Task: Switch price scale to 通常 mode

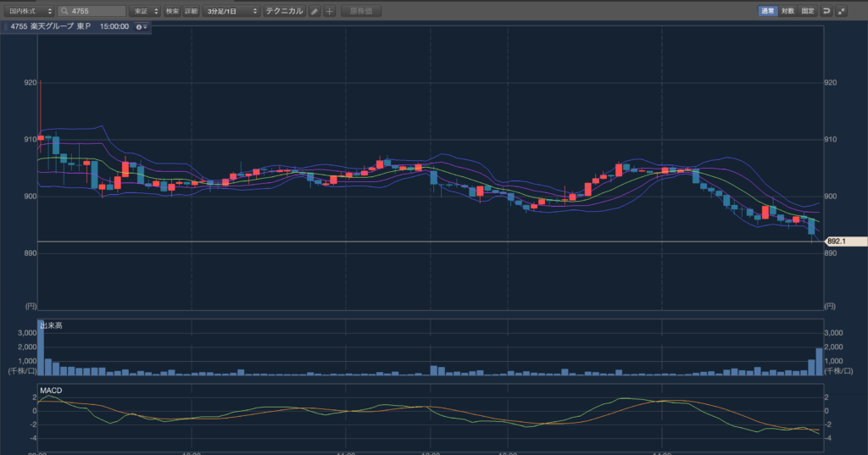Action: [768, 11]
